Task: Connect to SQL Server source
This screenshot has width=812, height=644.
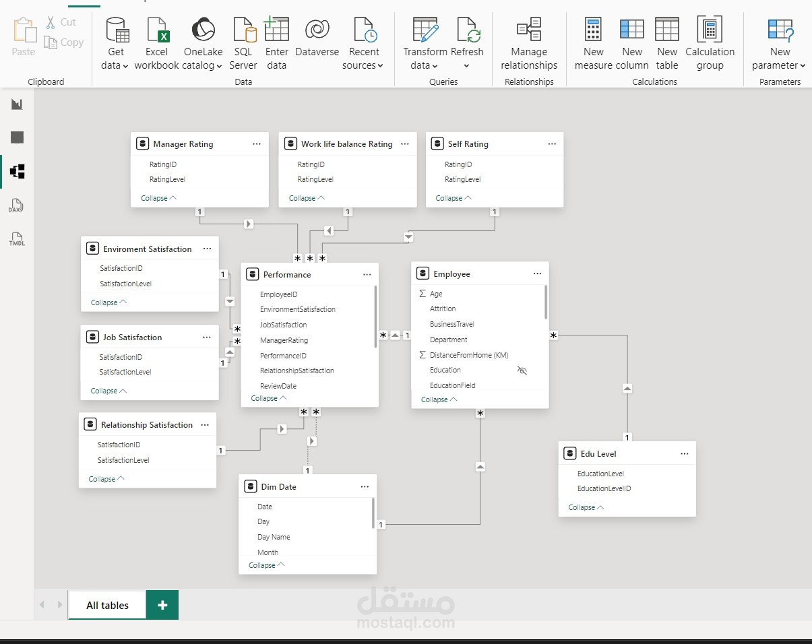Action: (243, 44)
